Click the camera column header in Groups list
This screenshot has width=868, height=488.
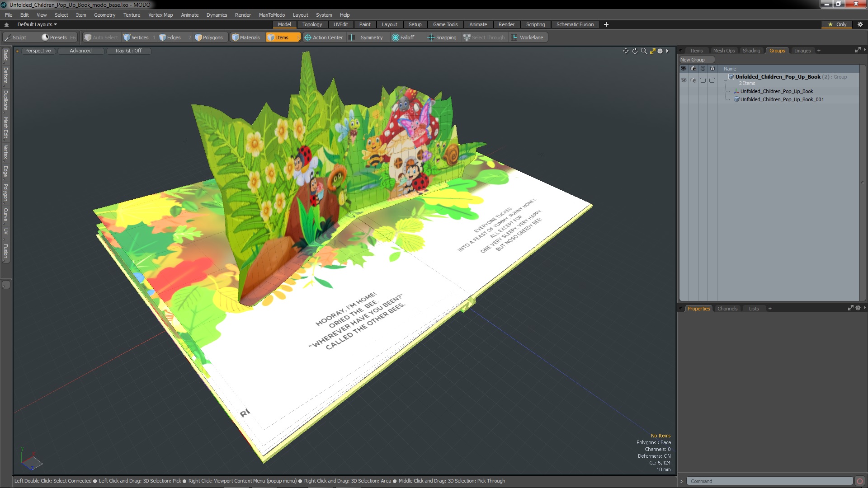click(x=693, y=69)
